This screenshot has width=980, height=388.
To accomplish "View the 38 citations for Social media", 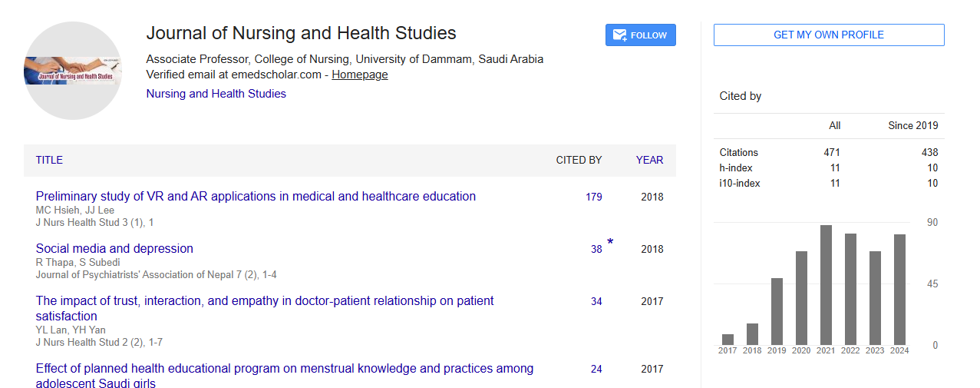I will point(596,249).
